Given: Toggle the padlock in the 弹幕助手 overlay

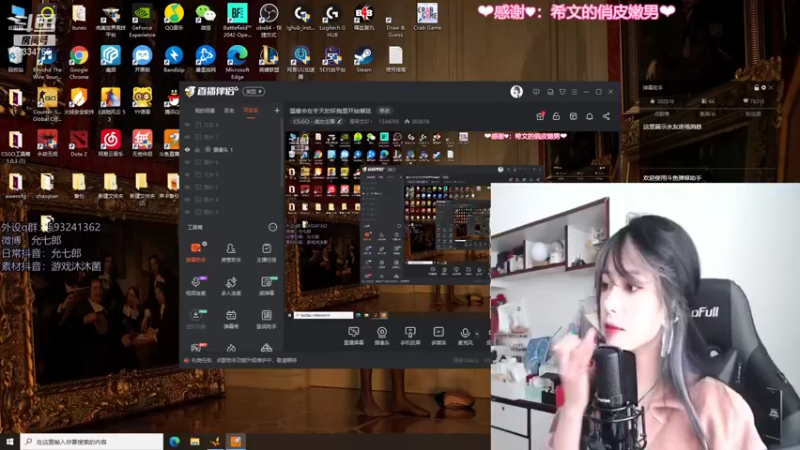Looking at the screenshot, I should [x=757, y=88].
